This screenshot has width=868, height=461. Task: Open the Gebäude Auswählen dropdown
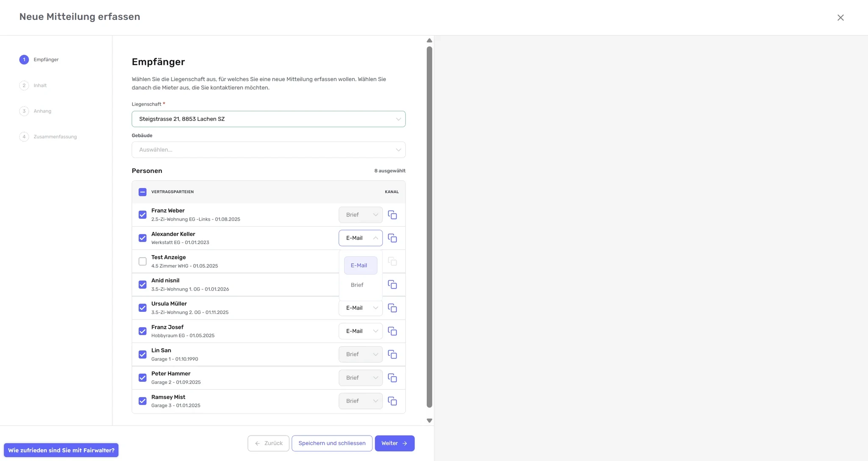pyautogui.click(x=268, y=150)
